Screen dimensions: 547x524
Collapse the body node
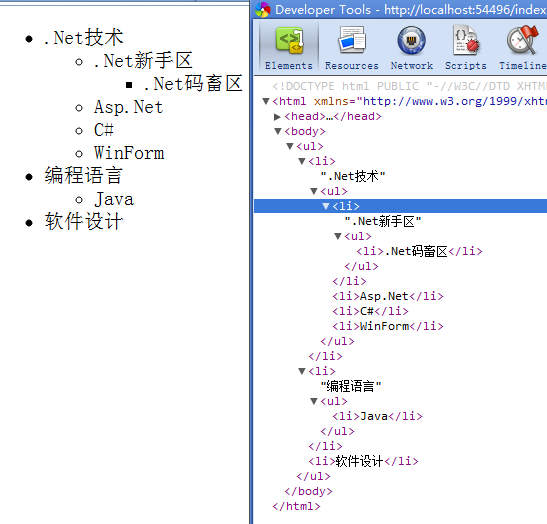278,131
